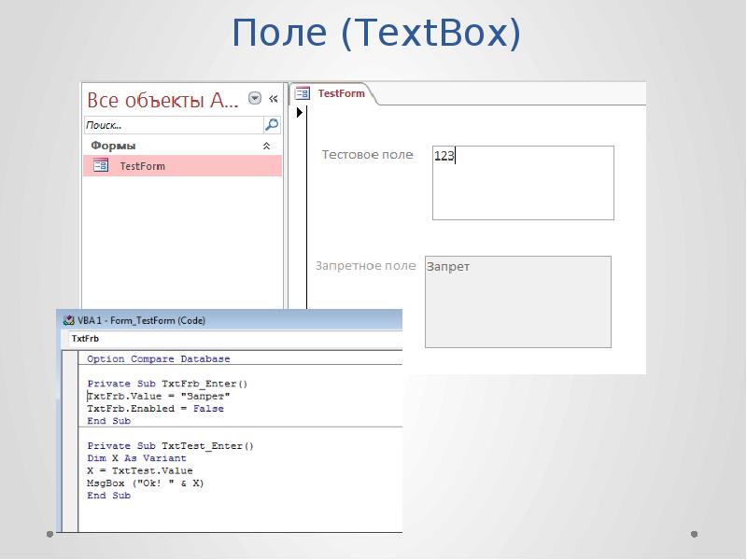Viewport: 747px width, 560px height.
Task: Place cursor on the MsgBox code line
Action: click(x=145, y=483)
